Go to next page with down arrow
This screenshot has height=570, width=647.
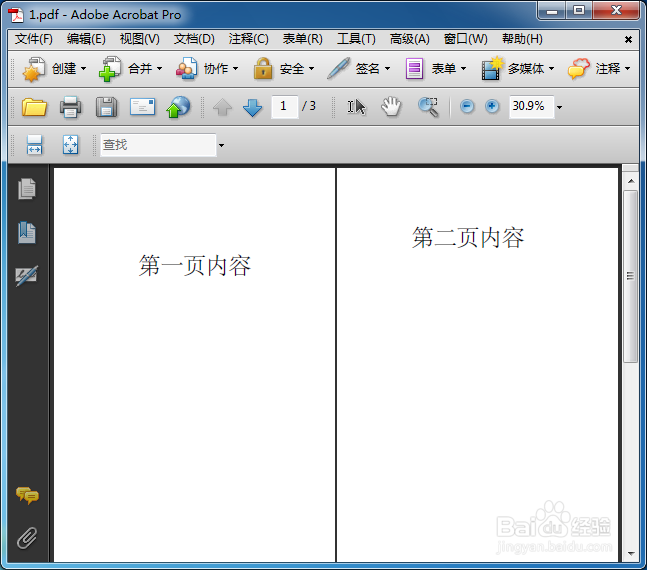[253, 107]
